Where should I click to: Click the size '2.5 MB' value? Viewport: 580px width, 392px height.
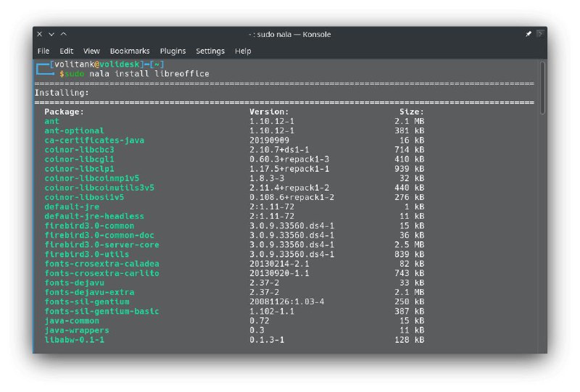coord(409,245)
